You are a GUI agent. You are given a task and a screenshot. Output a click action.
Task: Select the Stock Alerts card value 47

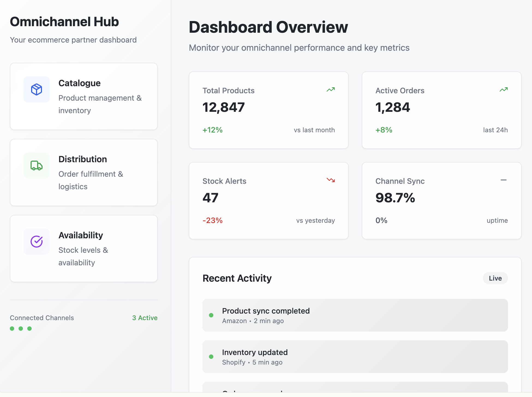click(x=210, y=198)
